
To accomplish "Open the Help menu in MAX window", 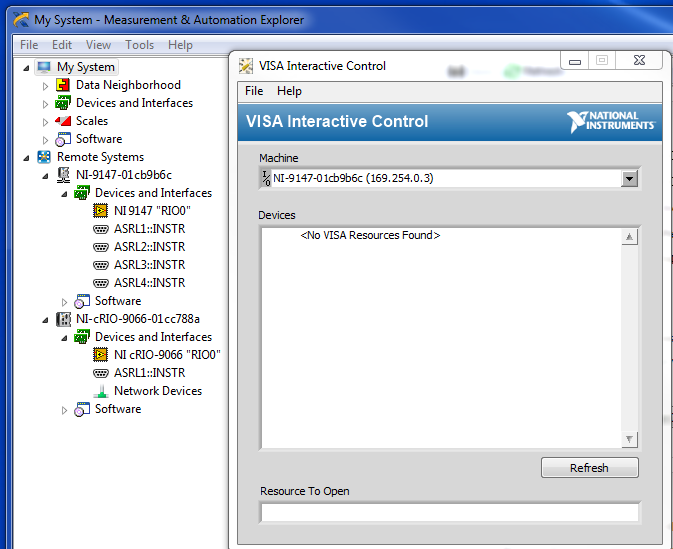I will click(x=180, y=45).
